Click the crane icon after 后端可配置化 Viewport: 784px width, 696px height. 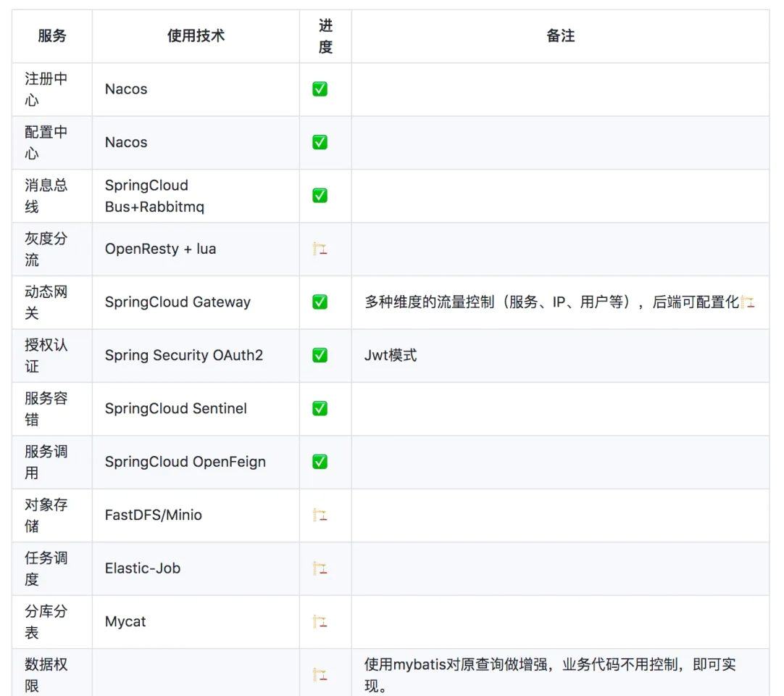tap(748, 302)
